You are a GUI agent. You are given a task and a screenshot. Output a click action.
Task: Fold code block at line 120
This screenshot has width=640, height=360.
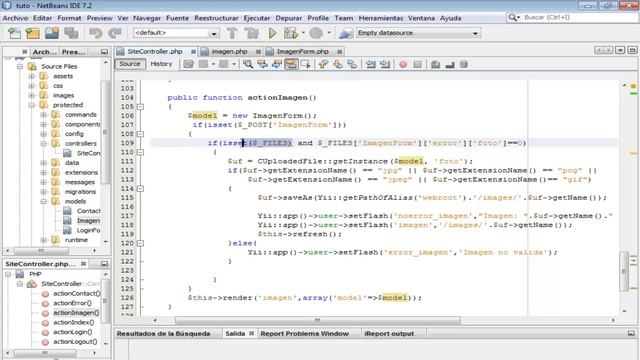(x=140, y=243)
